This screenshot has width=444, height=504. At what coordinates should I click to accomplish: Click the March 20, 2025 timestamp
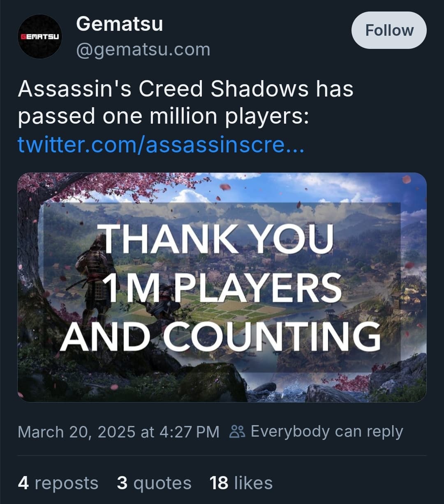pos(118,432)
